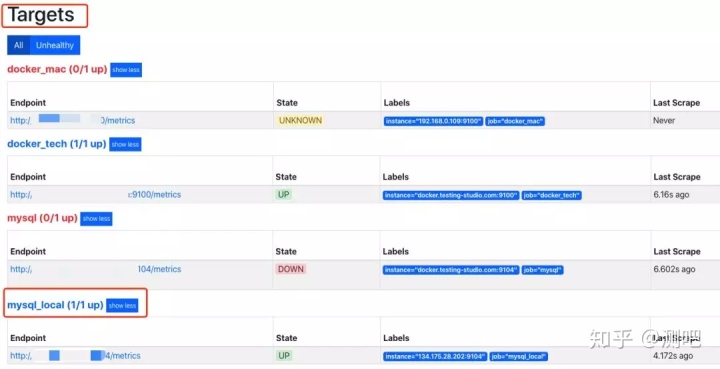Viewport: 720px width, 369px height.
Task: Click Last Scrape header in docker_tech table
Action: click(677, 177)
